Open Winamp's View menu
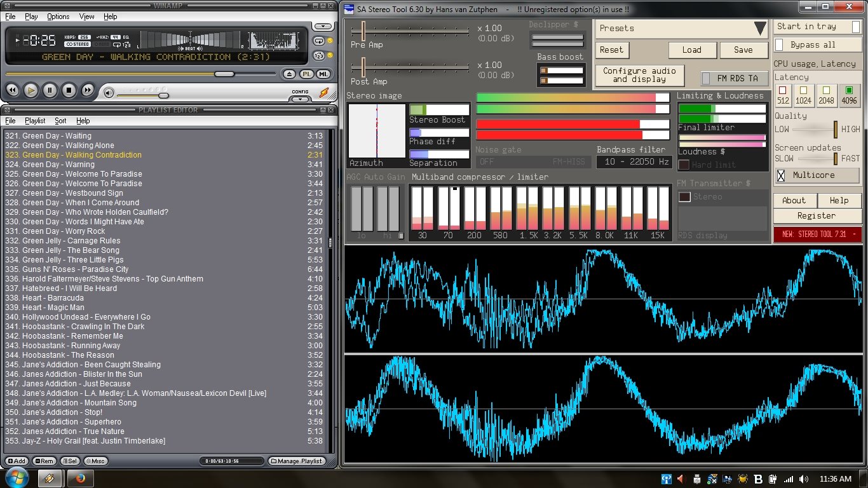 87,17
